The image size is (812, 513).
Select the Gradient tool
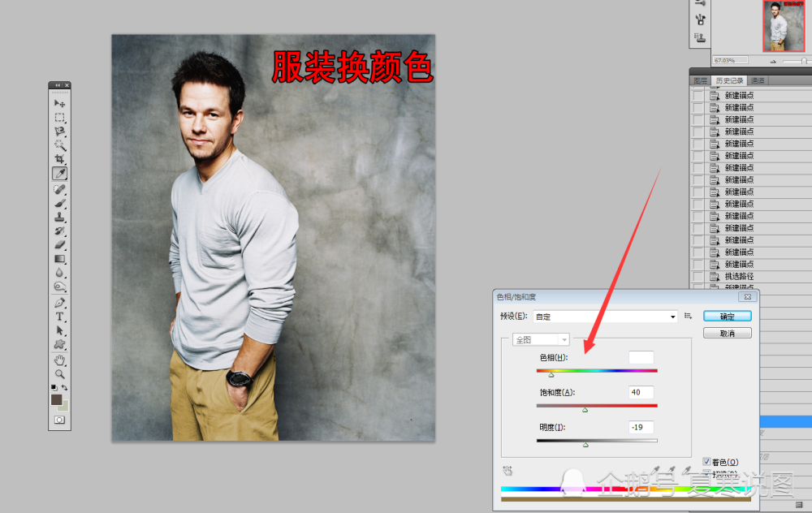(x=59, y=259)
